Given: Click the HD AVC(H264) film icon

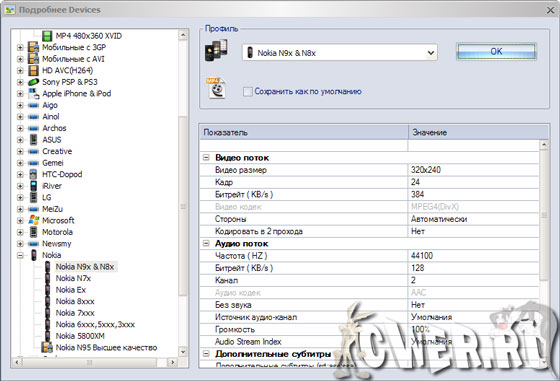Looking at the screenshot, I should tap(34, 70).
